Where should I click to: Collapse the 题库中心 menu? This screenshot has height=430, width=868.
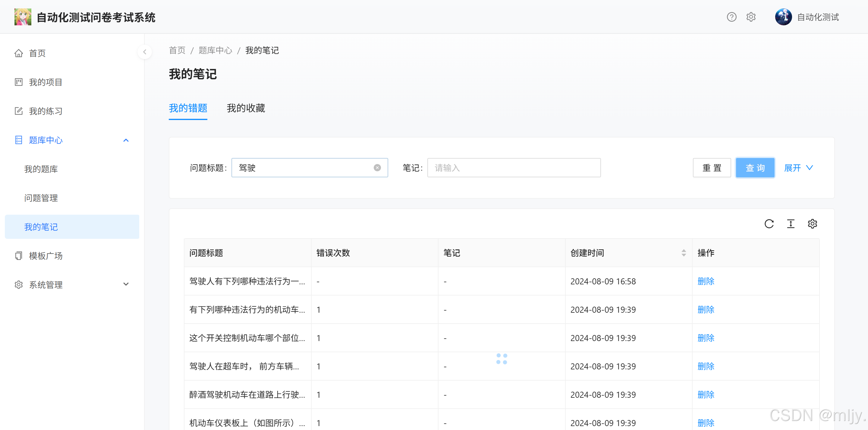coord(126,140)
